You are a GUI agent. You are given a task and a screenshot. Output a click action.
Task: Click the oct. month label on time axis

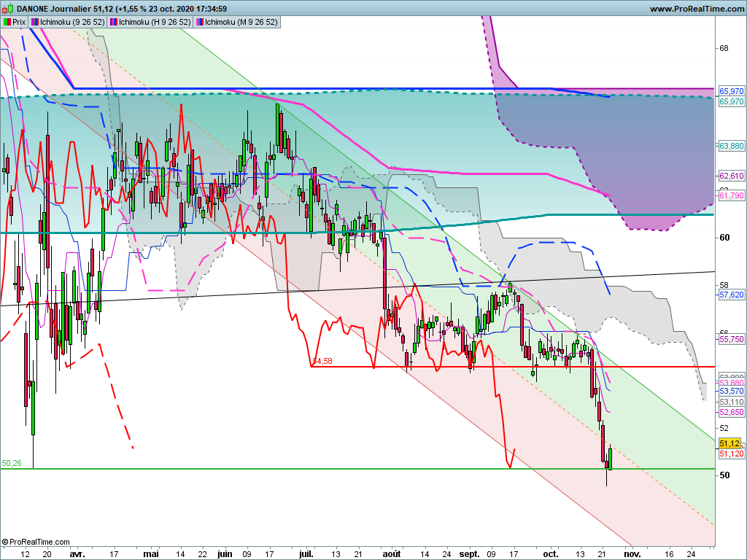point(551,554)
